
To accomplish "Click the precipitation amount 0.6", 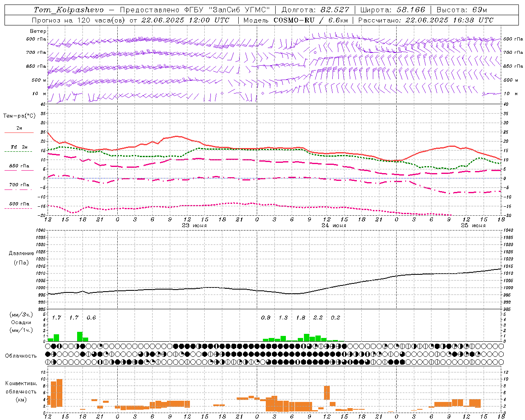I will click(x=91, y=318).
